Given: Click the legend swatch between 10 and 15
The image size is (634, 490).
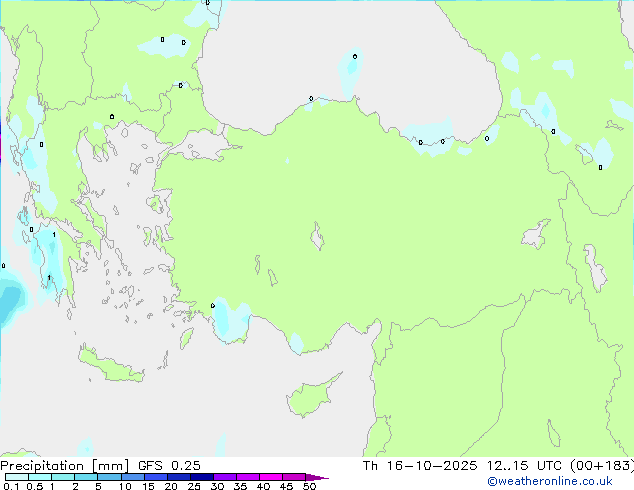Looking at the screenshot, I should [x=133, y=477].
